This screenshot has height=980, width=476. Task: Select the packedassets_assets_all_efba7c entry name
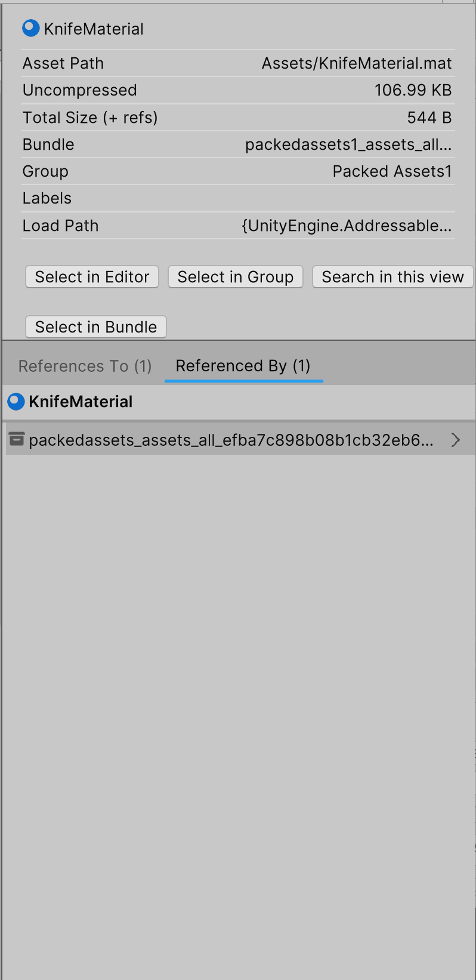(x=231, y=440)
